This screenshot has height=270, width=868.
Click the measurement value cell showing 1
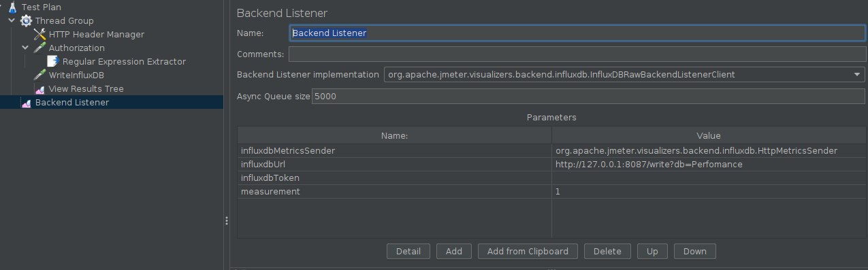coord(709,192)
